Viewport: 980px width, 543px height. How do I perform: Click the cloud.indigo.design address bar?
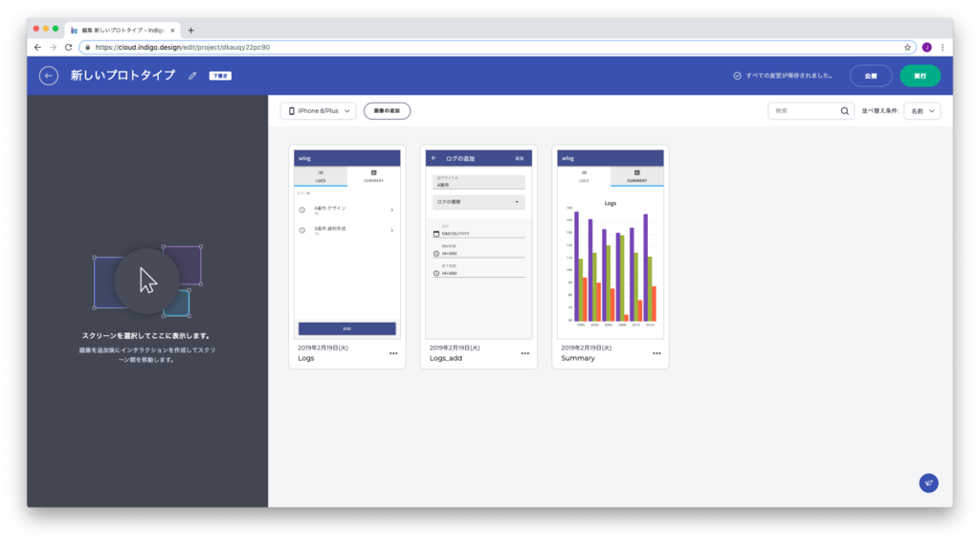[x=498, y=47]
